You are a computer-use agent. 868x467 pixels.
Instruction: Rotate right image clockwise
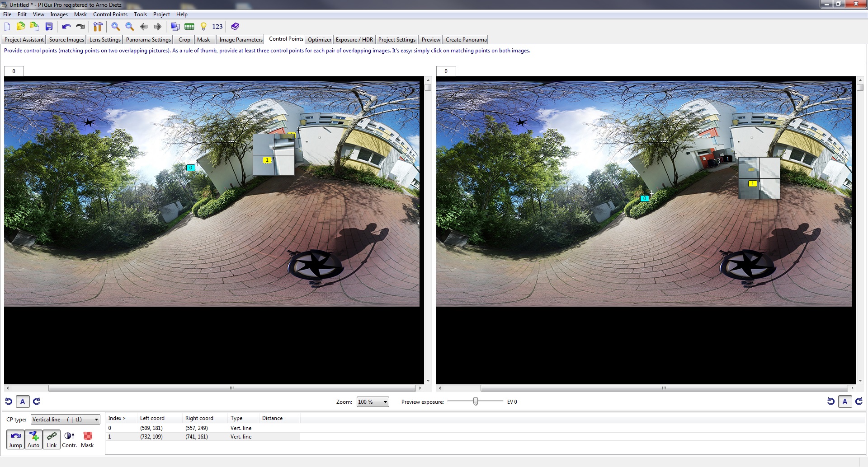click(x=859, y=401)
